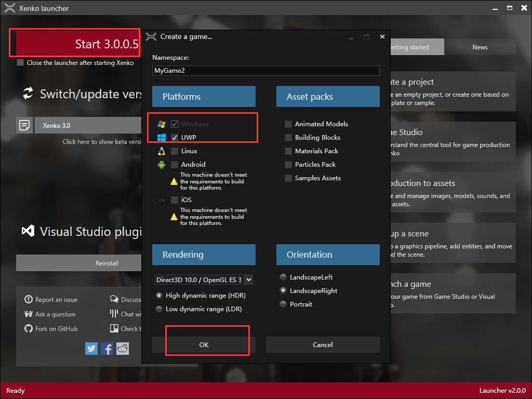The width and height of the screenshot is (532, 399).
Task: Click the Launcher v2.0.0 version text
Action: (502, 391)
